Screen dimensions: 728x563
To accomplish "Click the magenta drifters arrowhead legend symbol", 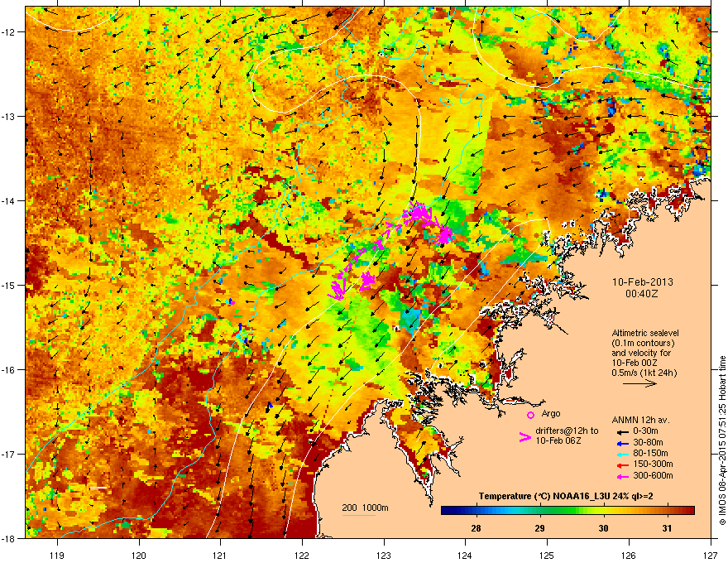I will pyautogui.click(x=524, y=436).
